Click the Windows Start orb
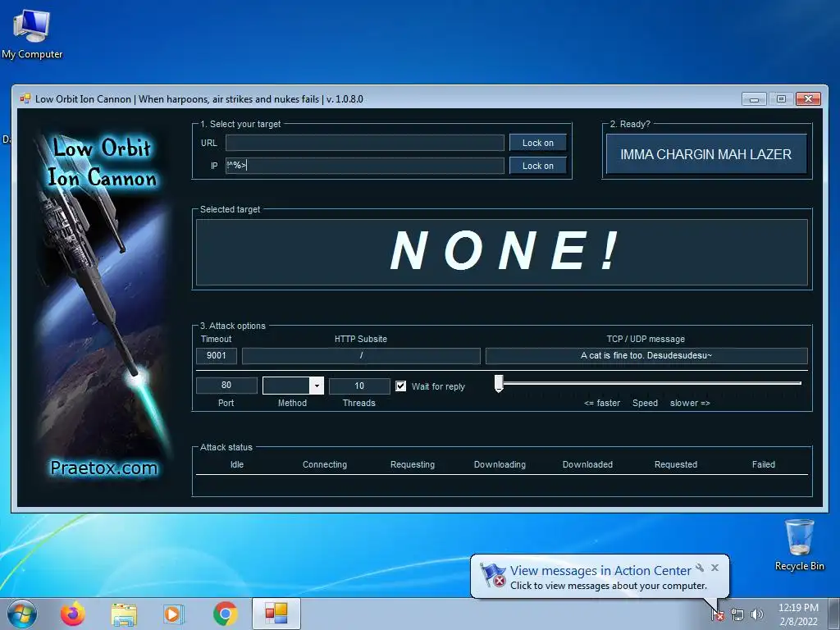The image size is (840, 630). tap(22, 614)
